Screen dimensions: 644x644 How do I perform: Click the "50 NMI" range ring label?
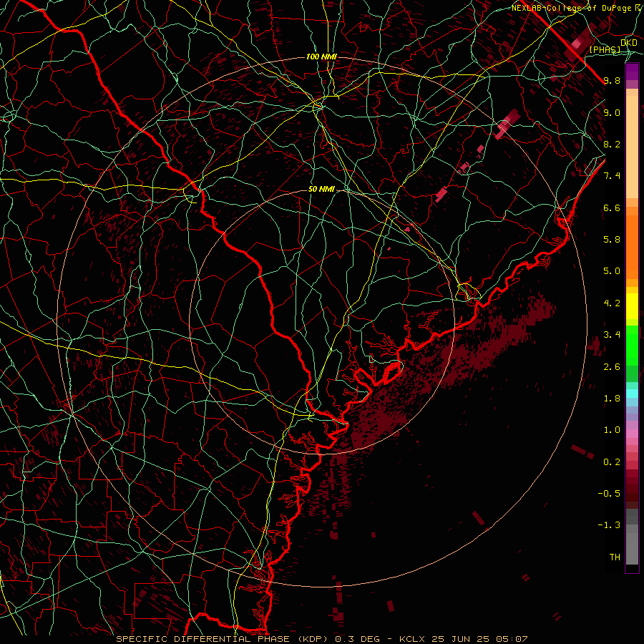[x=321, y=190]
